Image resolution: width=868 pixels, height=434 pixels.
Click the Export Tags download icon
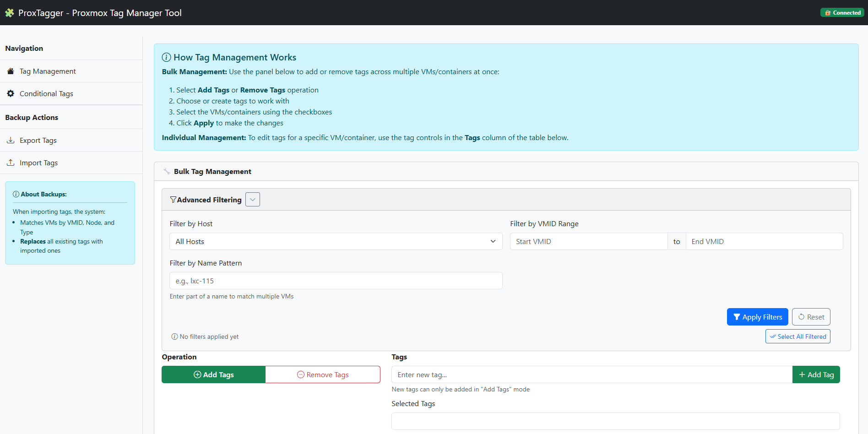[11, 140]
